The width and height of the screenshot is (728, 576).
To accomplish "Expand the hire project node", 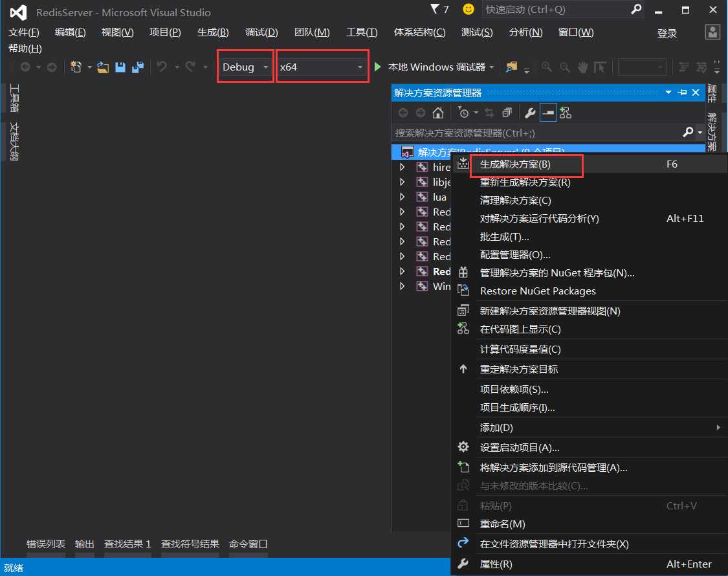I will pos(403,167).
